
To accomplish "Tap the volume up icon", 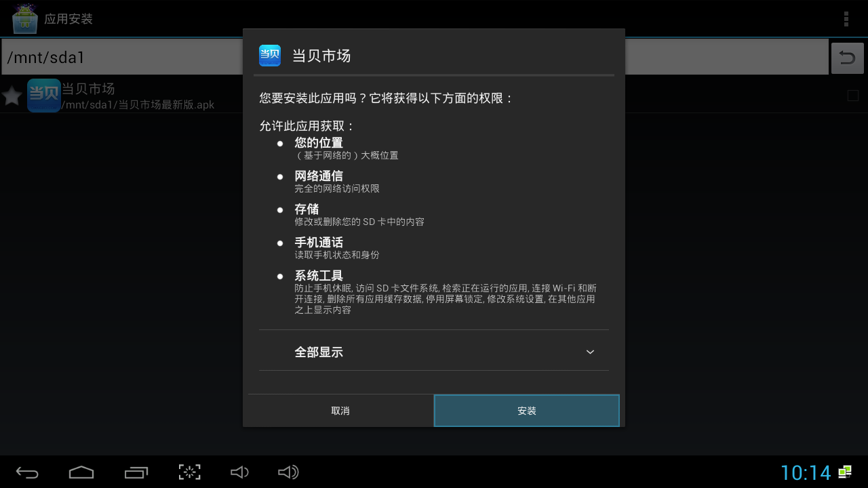I will click(288, 472).
